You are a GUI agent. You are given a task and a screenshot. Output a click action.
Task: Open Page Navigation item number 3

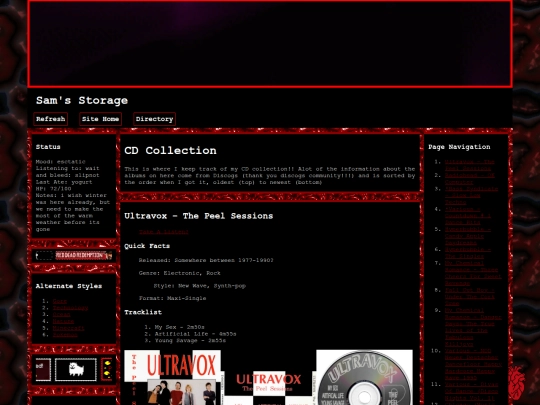[x=471, y=195]
